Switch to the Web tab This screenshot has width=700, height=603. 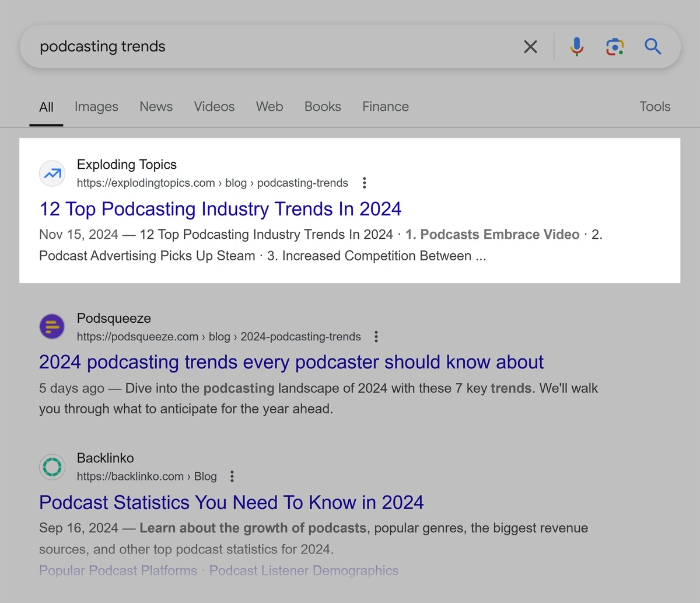point(269,107)
